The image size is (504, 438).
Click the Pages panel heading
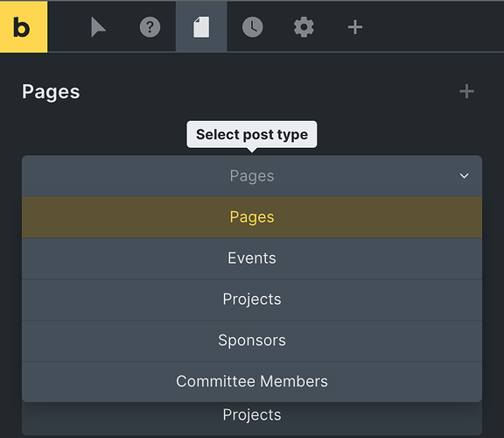coord(51,92)
